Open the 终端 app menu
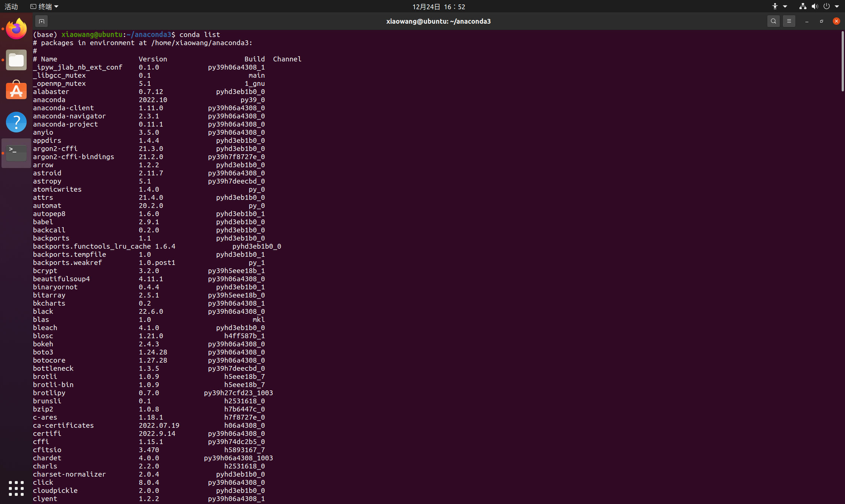845x504 pixels. click(44, 6)
